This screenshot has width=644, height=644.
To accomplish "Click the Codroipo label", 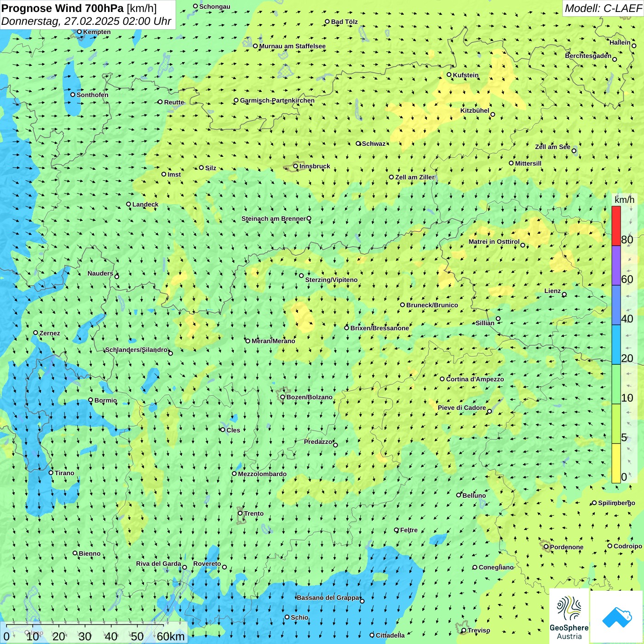I will click(627, 546).
